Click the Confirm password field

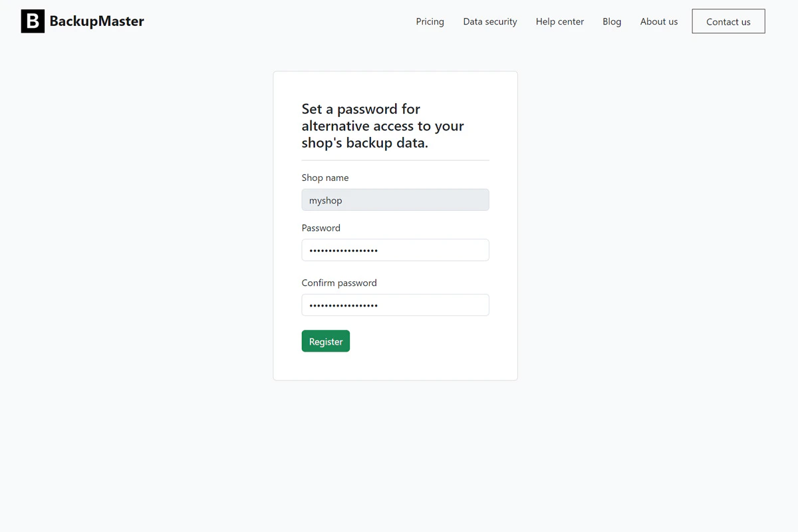[395, 305]
